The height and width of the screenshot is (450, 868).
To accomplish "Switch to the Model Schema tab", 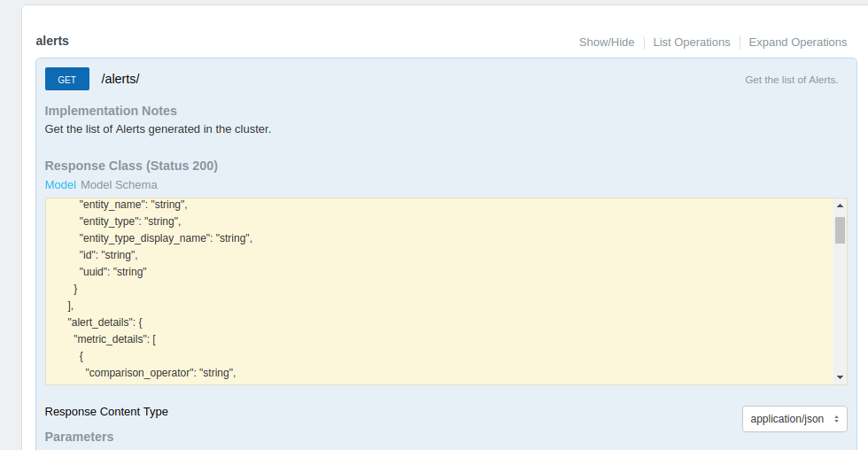I will coord(119,185).
